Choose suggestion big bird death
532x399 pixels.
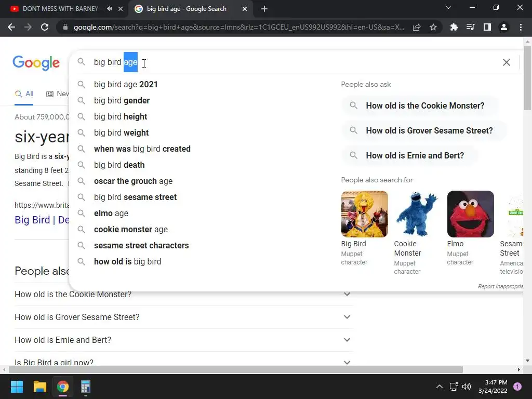point(119,165)
